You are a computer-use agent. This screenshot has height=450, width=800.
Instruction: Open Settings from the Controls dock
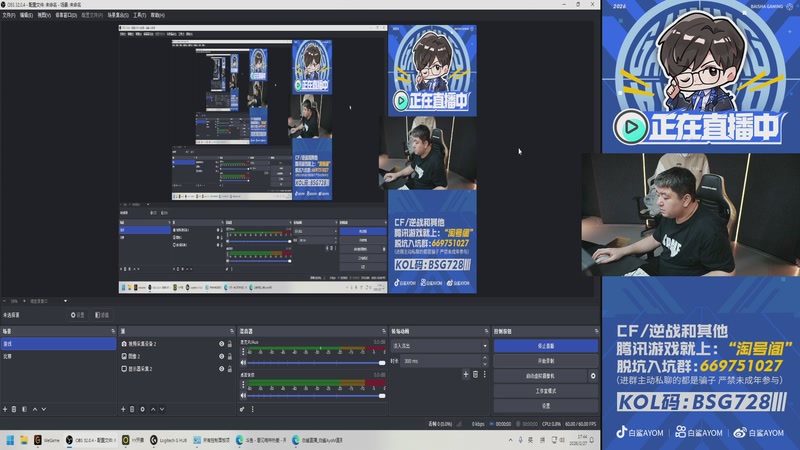546,406
